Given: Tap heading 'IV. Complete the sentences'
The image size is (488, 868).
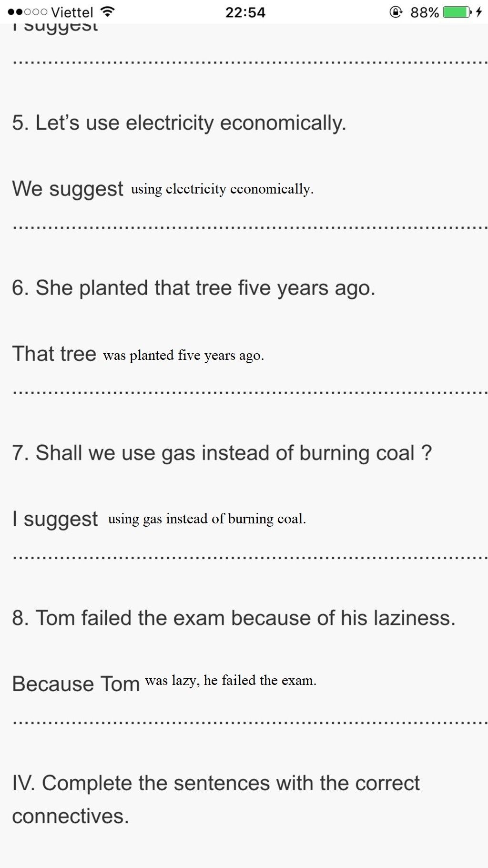Looking at the screenshot, I should (x=216, y=799).
